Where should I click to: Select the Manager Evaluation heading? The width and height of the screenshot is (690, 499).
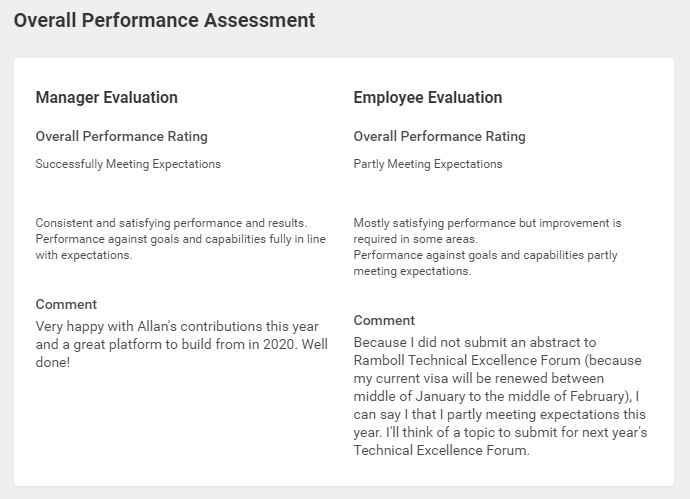[106, 97]
